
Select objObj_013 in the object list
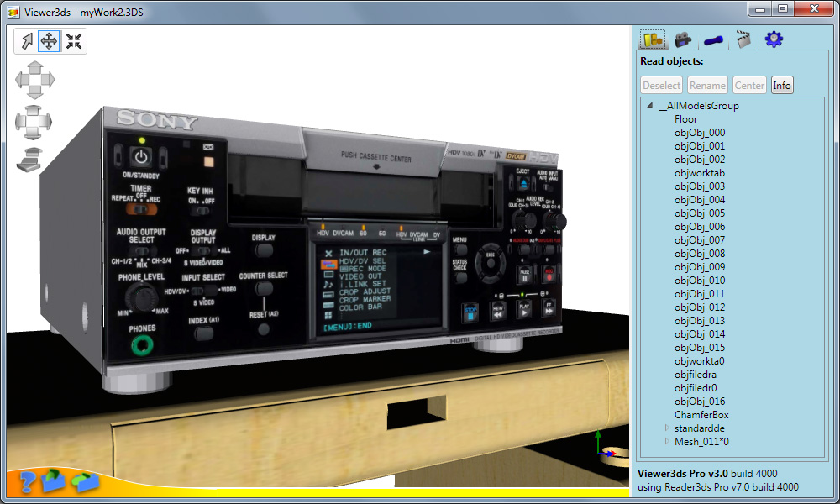pos(700,320)
